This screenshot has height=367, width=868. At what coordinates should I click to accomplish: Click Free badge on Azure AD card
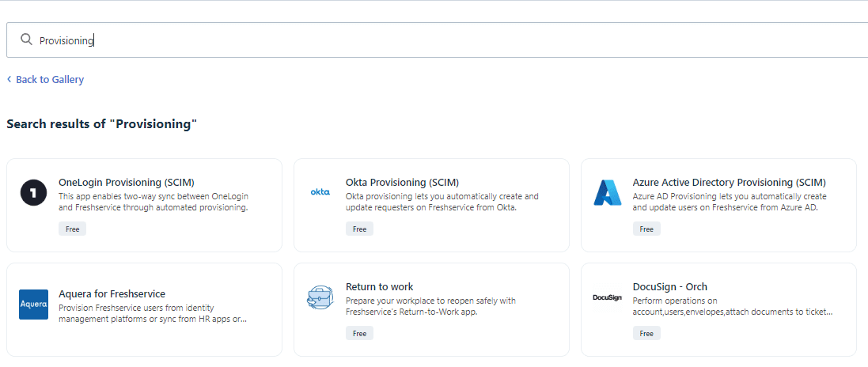646,229
